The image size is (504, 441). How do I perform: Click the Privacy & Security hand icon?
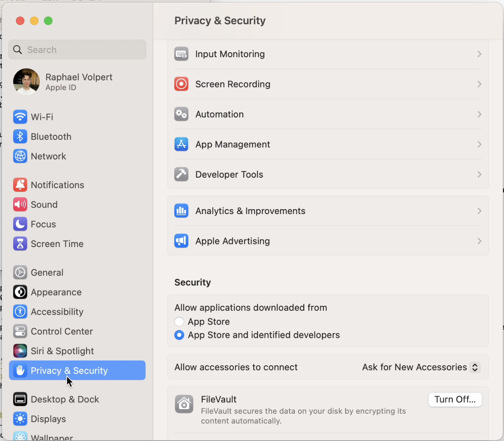click(20, 371)
